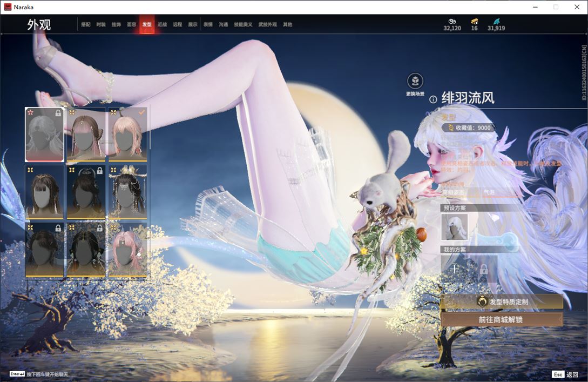Click the Enter chat hint 按下回车键开始聊天

(39, 374)
